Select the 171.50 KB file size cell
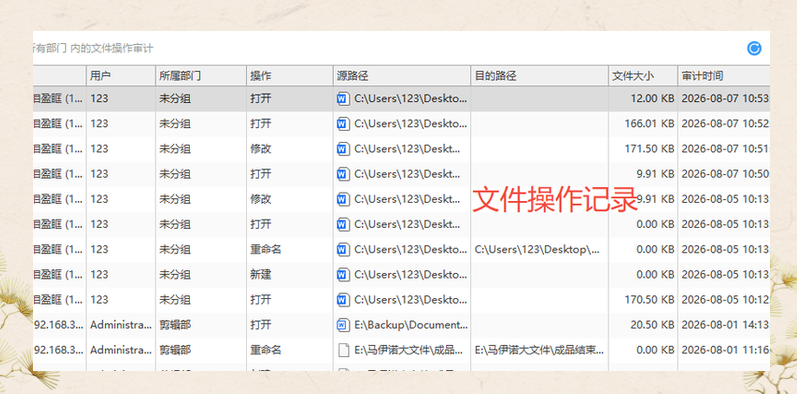 (x=649, y=149)
